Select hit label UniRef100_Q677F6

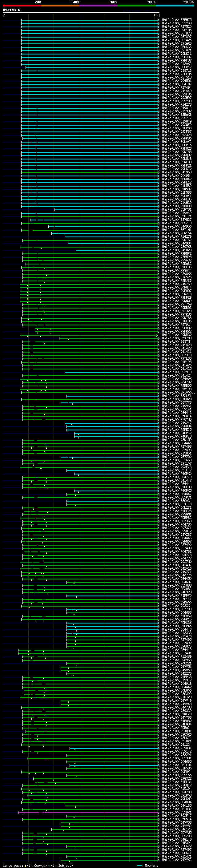pos(177,402)
